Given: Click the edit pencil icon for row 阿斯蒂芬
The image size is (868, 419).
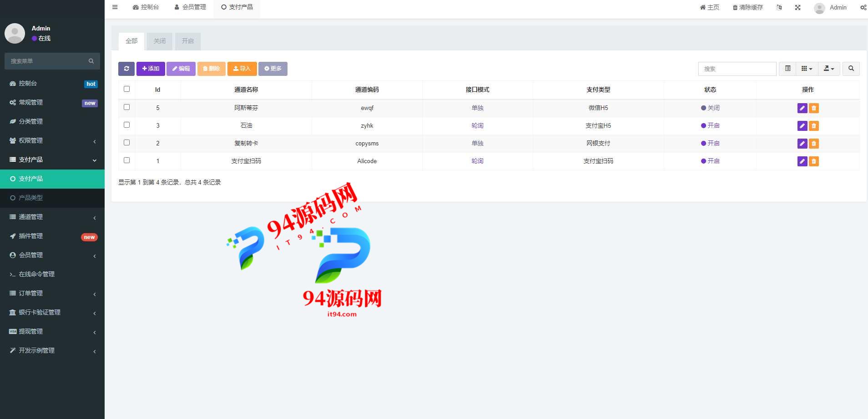Looking at the screenshot, I should point(802,108).
